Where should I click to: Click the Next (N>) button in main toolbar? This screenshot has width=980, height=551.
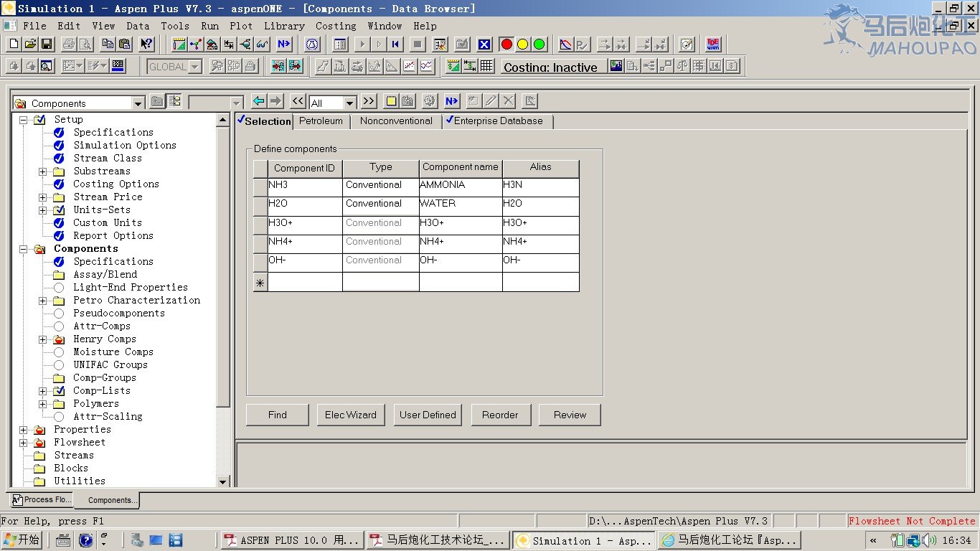tap(284, 44)
